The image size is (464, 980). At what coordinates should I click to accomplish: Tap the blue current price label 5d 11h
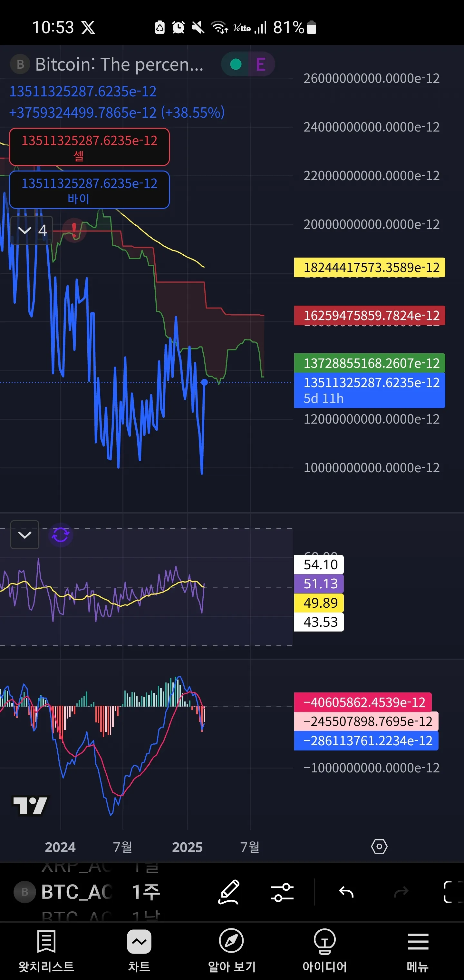(x=369, y=390)
